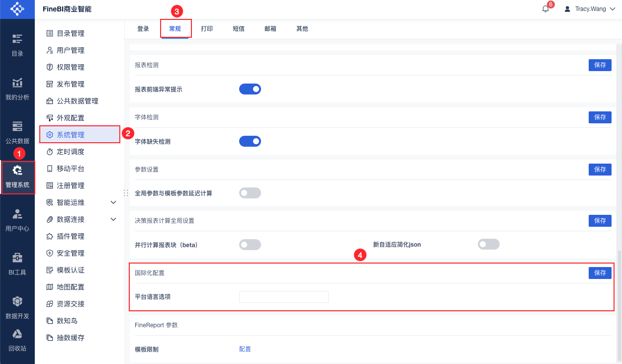The image size is (622, 364).
Task: Switch to the 登录 tab
Action: pos(143,29)
